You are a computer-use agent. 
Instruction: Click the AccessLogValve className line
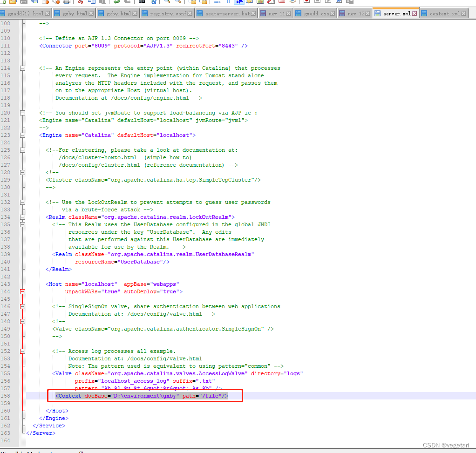click(177, 373)
